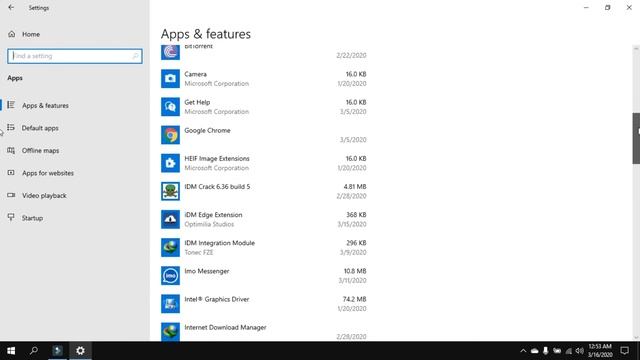Screen dimensions: 640x360
Task: Click the Internet Download Manager icon
Action: point(170,331)
